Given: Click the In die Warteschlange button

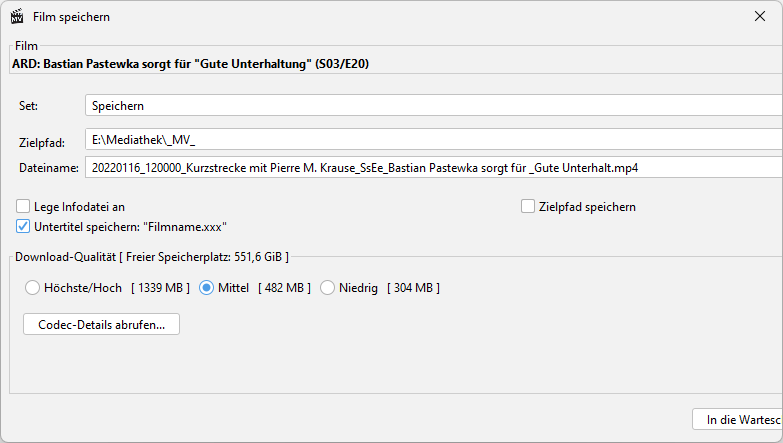Looking at the screenshot, I should pos(738,419).
